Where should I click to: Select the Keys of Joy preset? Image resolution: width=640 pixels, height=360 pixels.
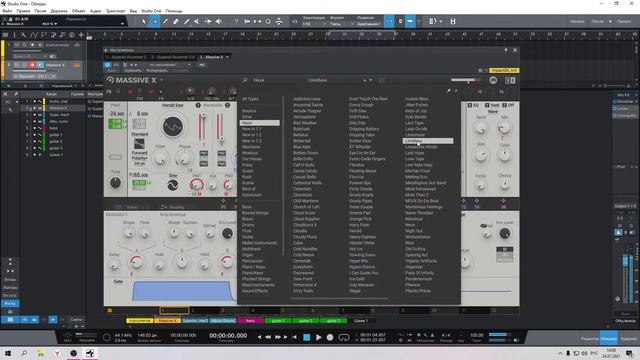pos(416,111)
